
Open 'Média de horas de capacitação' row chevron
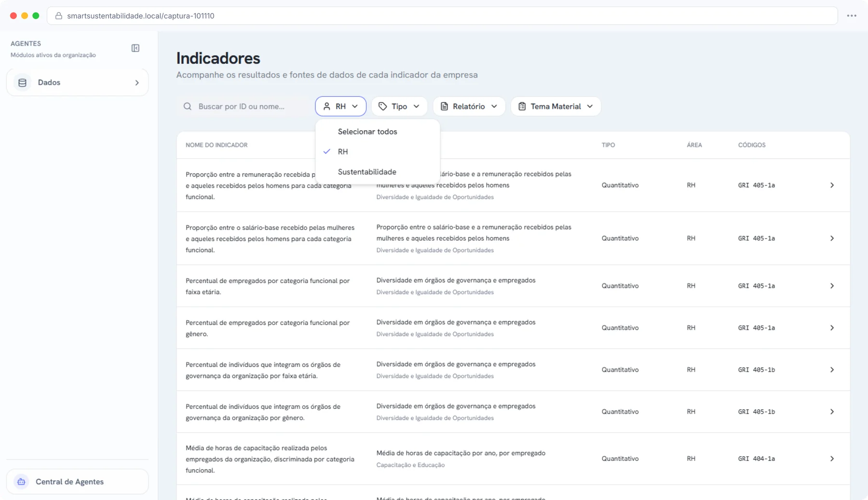832,459
